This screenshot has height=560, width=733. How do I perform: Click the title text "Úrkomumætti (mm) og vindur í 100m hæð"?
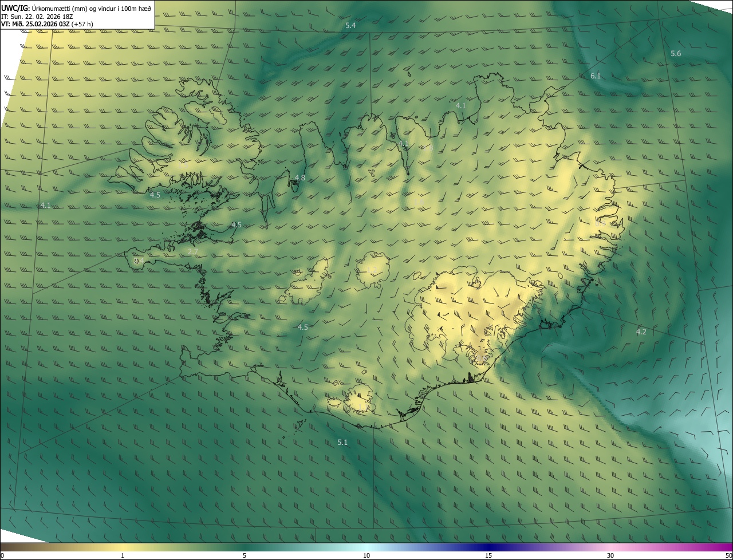pos(91,7)
